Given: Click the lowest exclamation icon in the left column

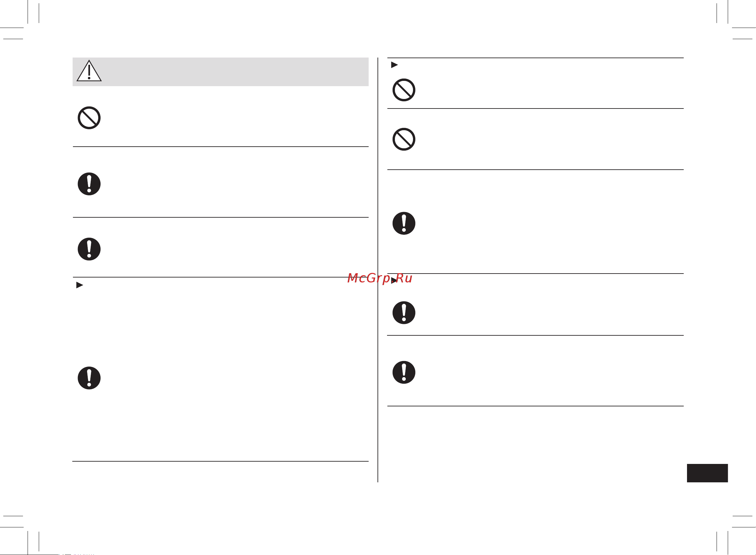Looking at the screenshot, I should coord(89,378).
